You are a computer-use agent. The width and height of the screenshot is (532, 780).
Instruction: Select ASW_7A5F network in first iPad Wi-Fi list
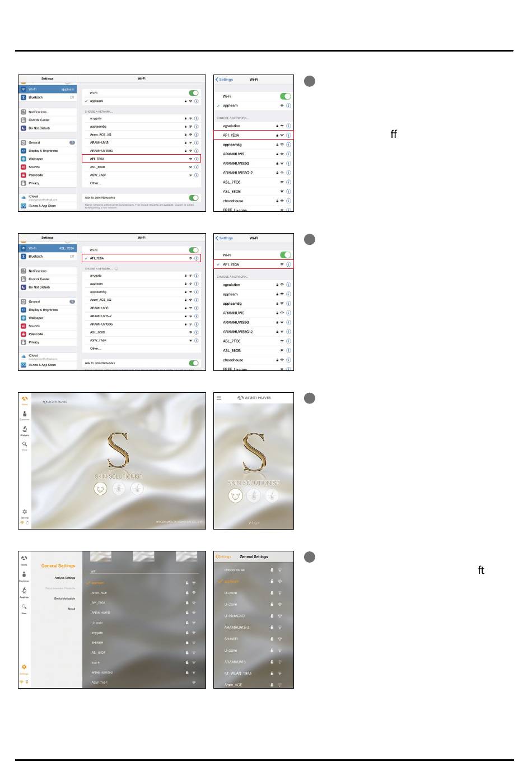[x=141, y=175]
